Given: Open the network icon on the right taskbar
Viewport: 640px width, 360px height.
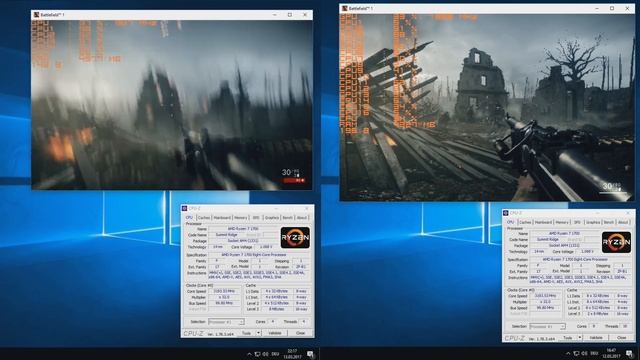Looking at the screenshot, I should (x=576, y=353).
